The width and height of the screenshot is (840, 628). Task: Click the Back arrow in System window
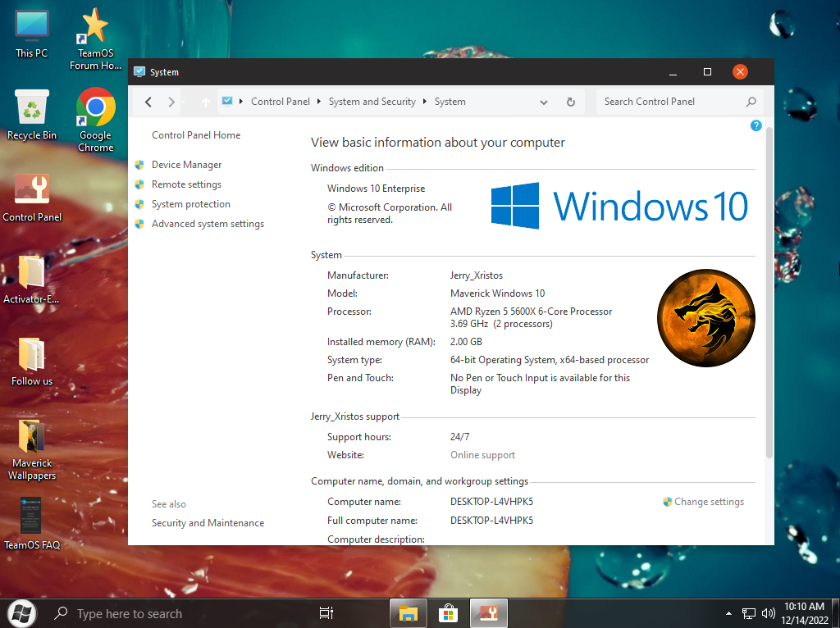coord(148,102)
